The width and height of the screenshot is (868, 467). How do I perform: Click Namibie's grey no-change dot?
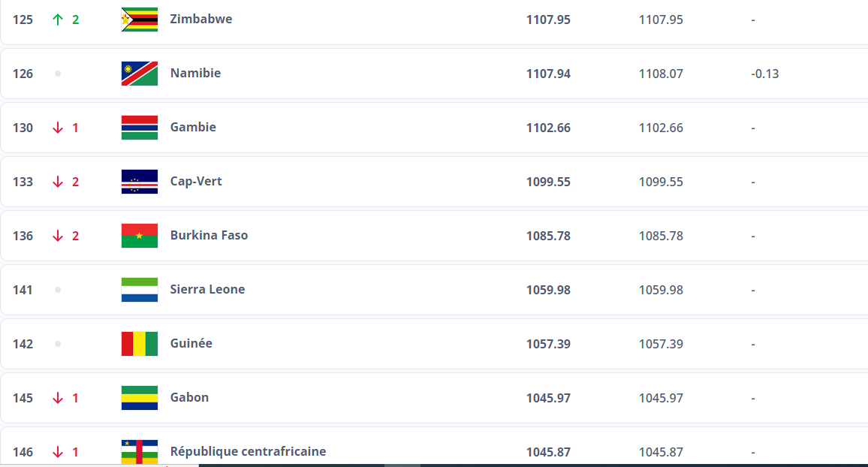58,74
